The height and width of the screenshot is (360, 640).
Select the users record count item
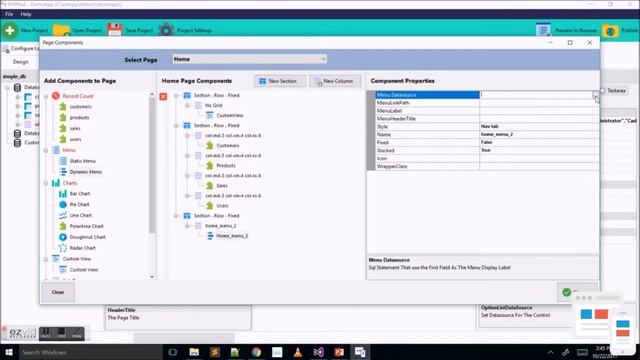[75, 139]
